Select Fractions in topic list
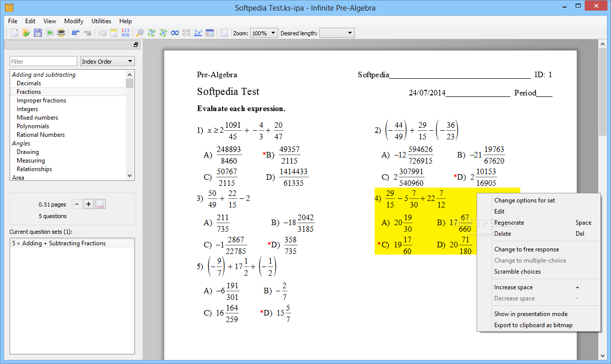 tap(29, 92)
